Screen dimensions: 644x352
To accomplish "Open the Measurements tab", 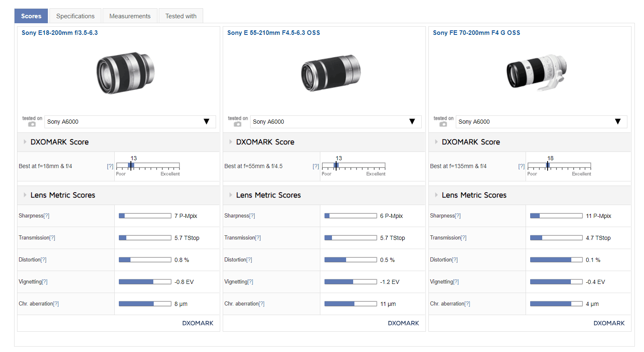I will 130,16.
